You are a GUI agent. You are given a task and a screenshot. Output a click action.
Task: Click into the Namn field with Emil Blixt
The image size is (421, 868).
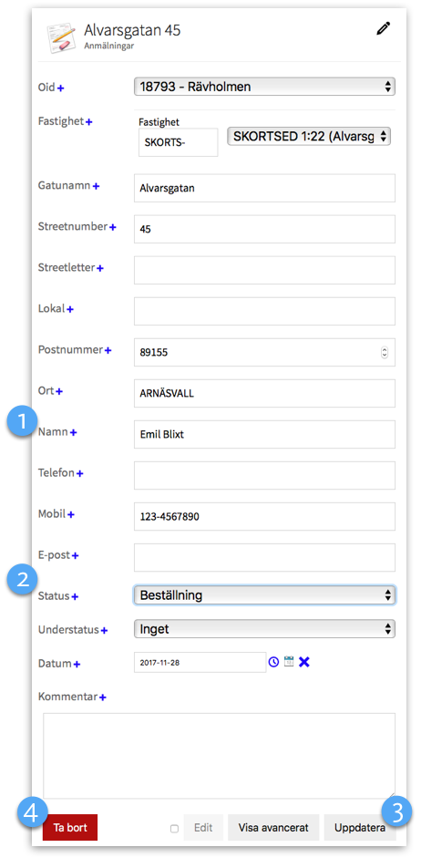coord(264,435)
